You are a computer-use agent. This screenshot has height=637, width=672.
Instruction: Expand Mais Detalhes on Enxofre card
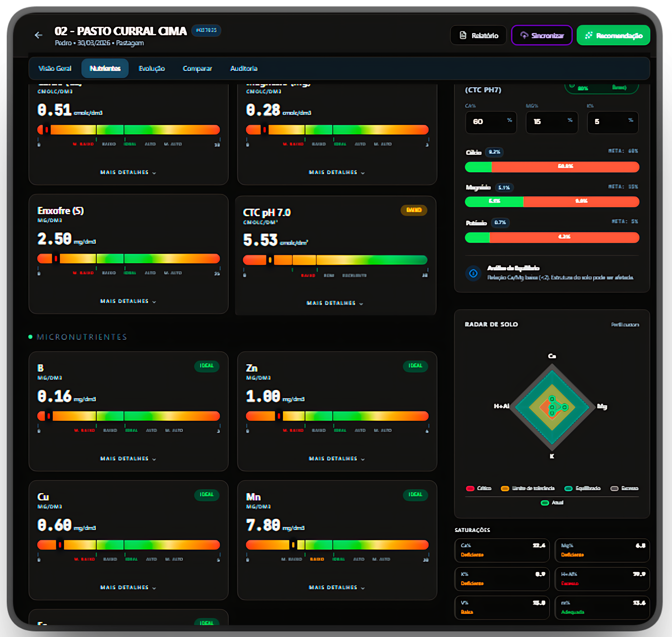[128, 301]
